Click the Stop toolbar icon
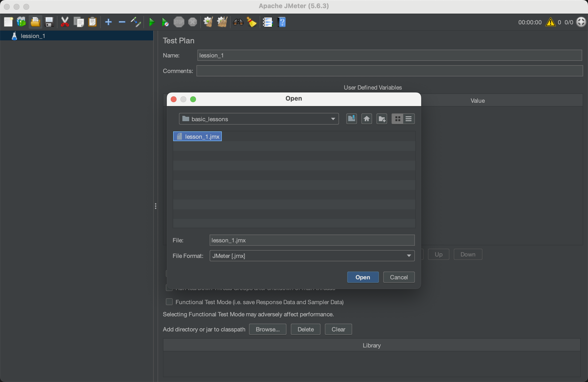The image size is (588, 382). tap(179, 22)
